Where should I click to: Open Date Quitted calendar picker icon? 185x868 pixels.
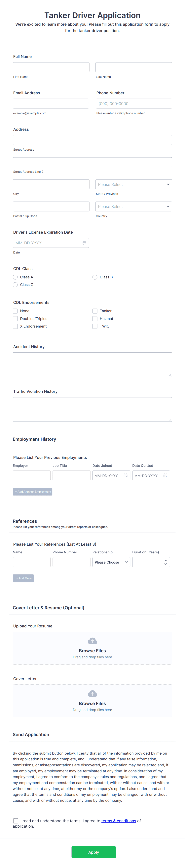point(165,475)
